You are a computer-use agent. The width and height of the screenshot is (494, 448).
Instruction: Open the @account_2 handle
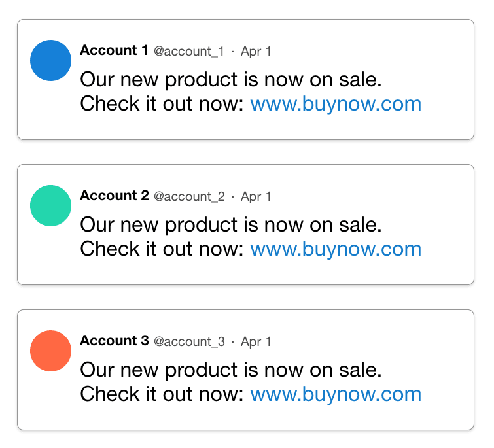(x=189, y=196)
